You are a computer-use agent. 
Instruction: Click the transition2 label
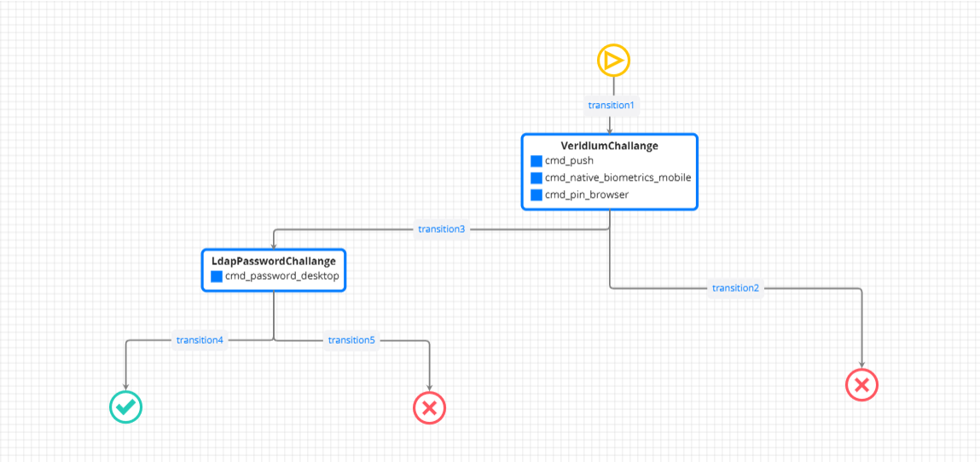tap(735, 288)
